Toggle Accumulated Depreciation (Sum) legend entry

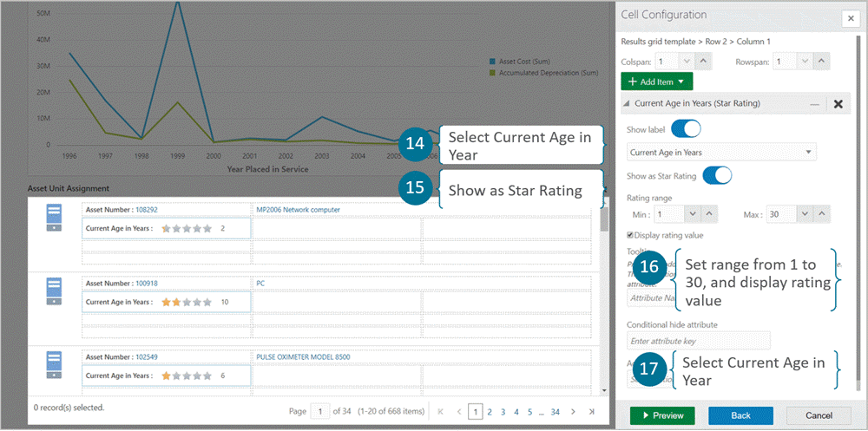(x=543, y=73)
